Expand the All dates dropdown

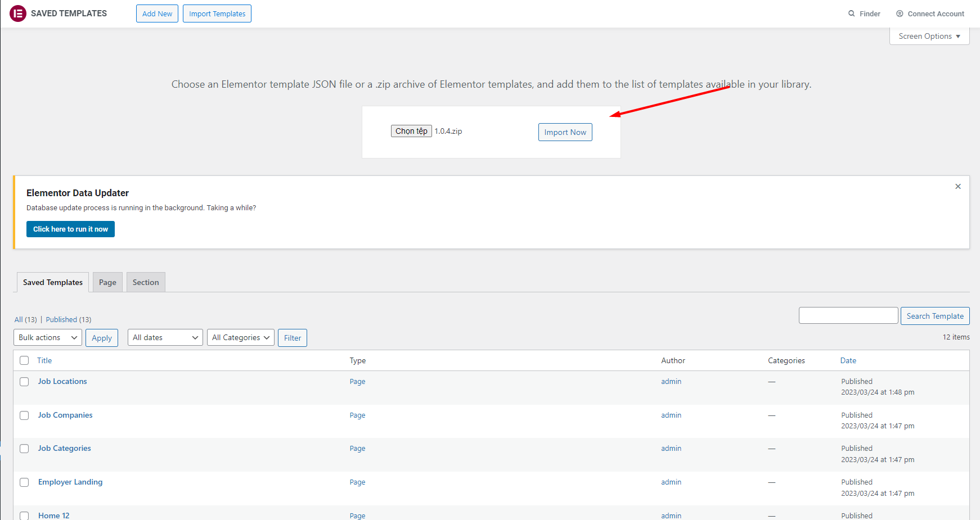click(165, 337)
